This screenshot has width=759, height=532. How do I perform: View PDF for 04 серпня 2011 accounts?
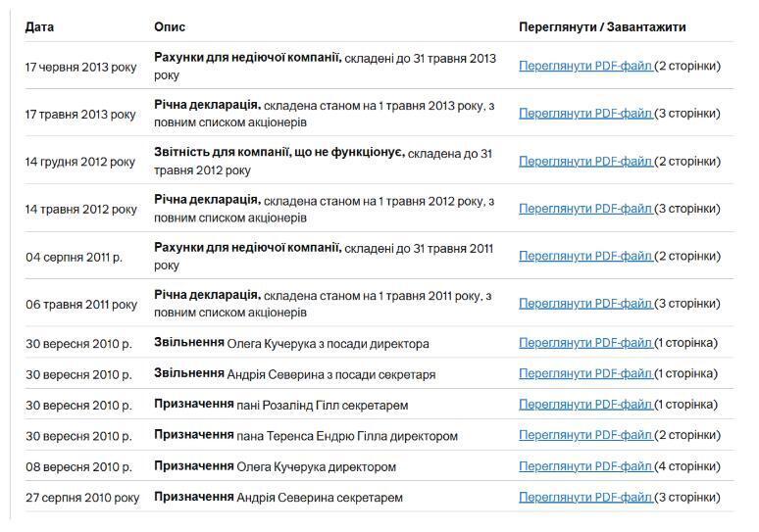(x=584, y=256)
